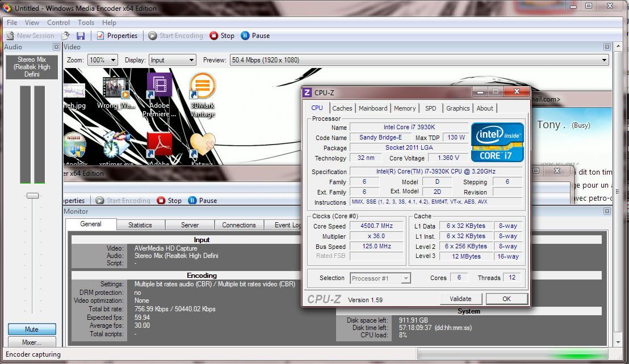Viewport: 629px width, 364px height.
Task: Click the 'Encoder capturing' status bar text
Action: [x=33, y=354]
